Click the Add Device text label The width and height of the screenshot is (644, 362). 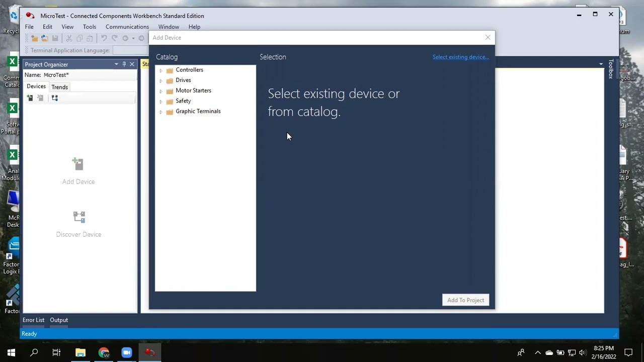coord(78,182)
